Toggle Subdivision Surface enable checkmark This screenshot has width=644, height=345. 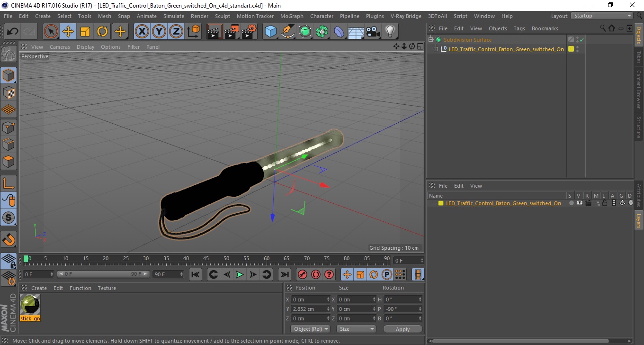pos(581,40)
